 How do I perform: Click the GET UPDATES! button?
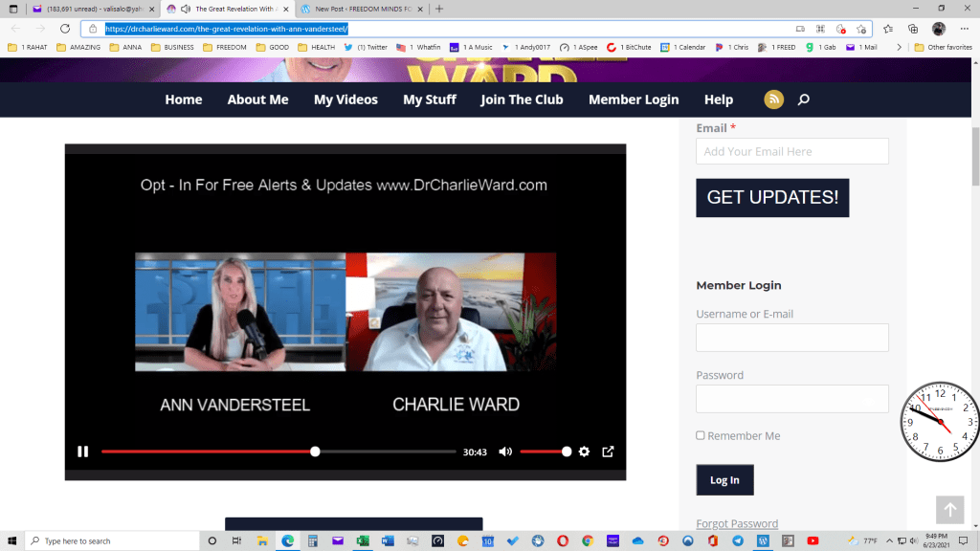[x=771, y=198]
